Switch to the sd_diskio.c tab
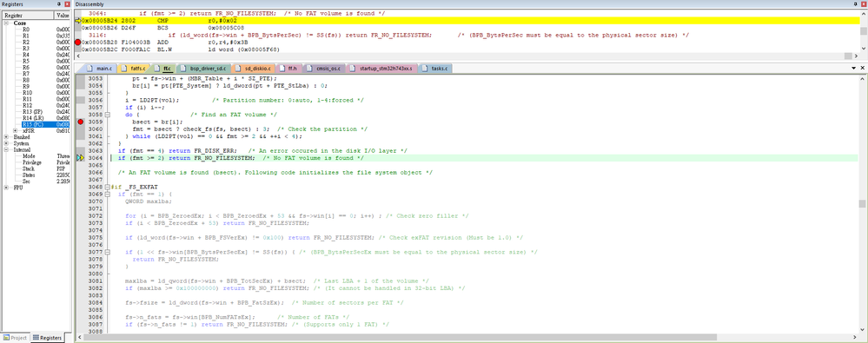Screen dimensions: 868x343 pyautogui.click(x=255, y=69)
